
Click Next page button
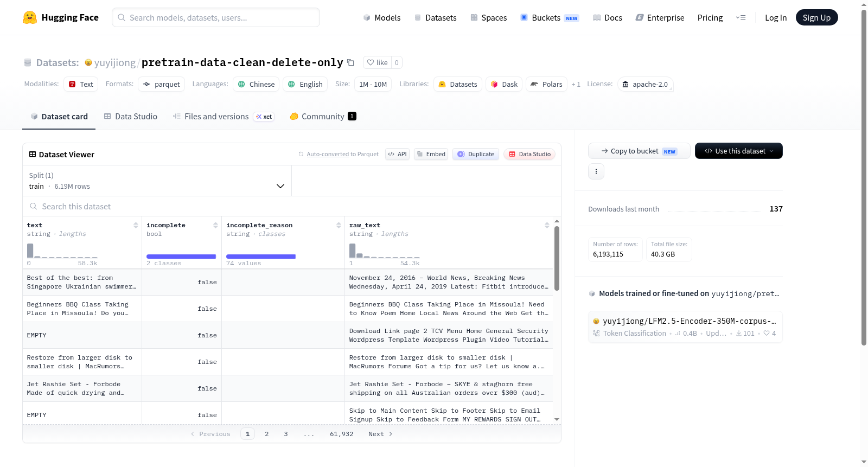380,434
